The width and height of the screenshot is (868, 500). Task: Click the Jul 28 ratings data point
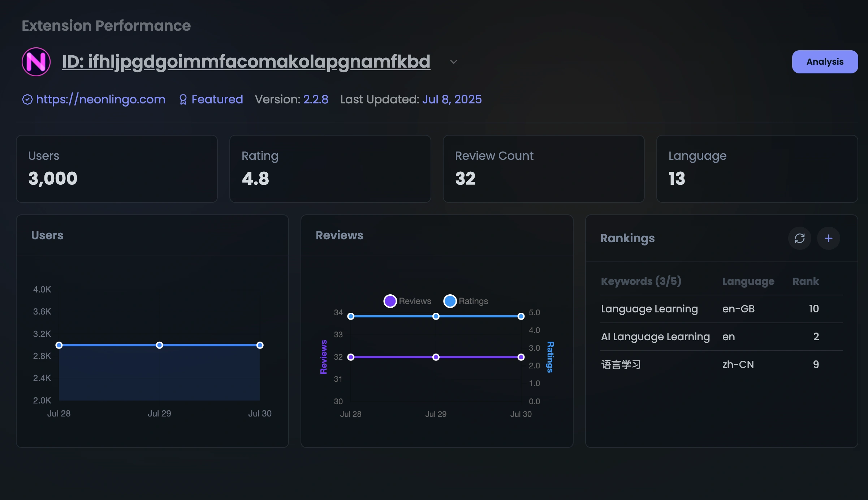coord(351,316)
